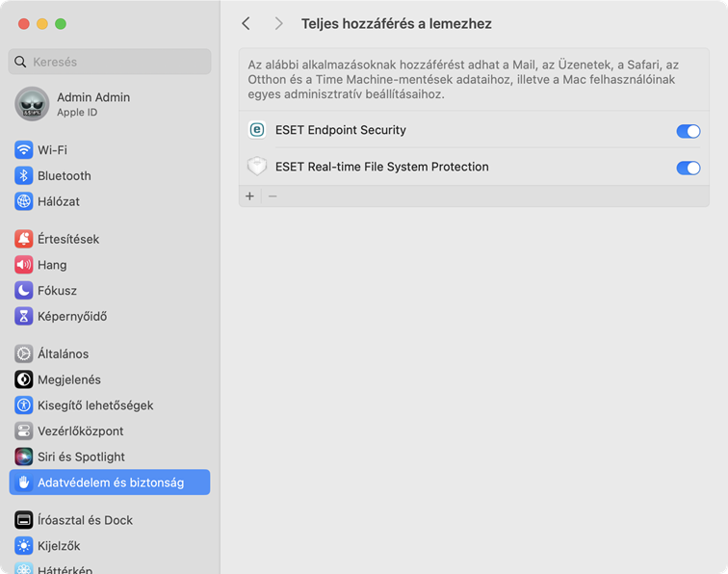Minimize the window with yellow button

click(42, 24)
